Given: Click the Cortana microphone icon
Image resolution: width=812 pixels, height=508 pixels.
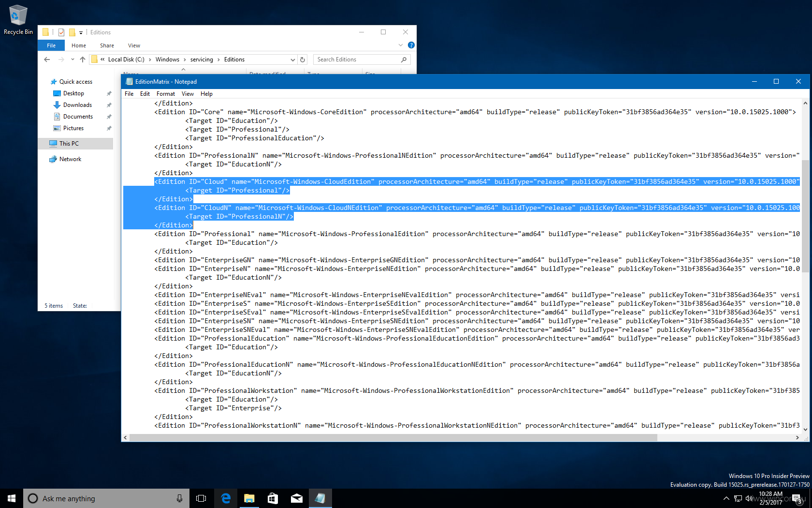Looking at the screenshot, I should tap(179, 498).
